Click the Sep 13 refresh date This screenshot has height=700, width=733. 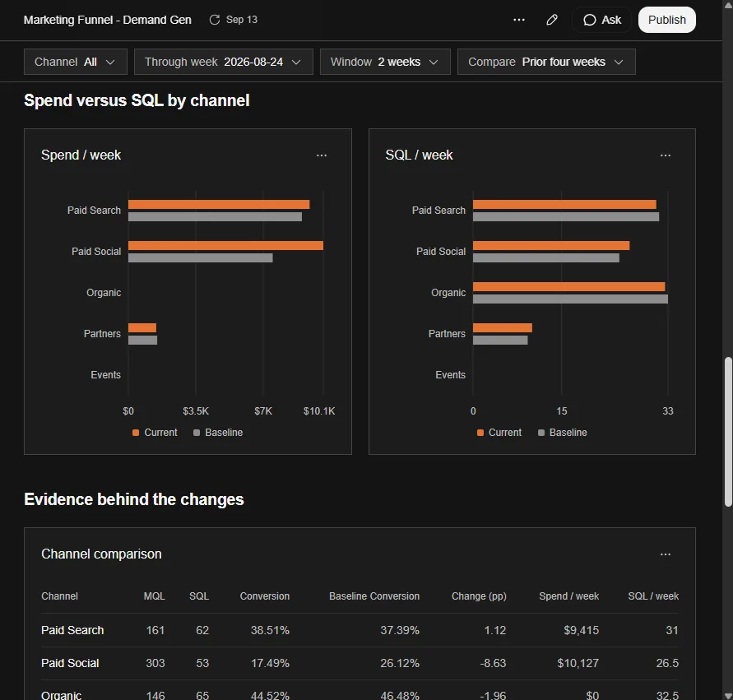[x=242, y=20]
